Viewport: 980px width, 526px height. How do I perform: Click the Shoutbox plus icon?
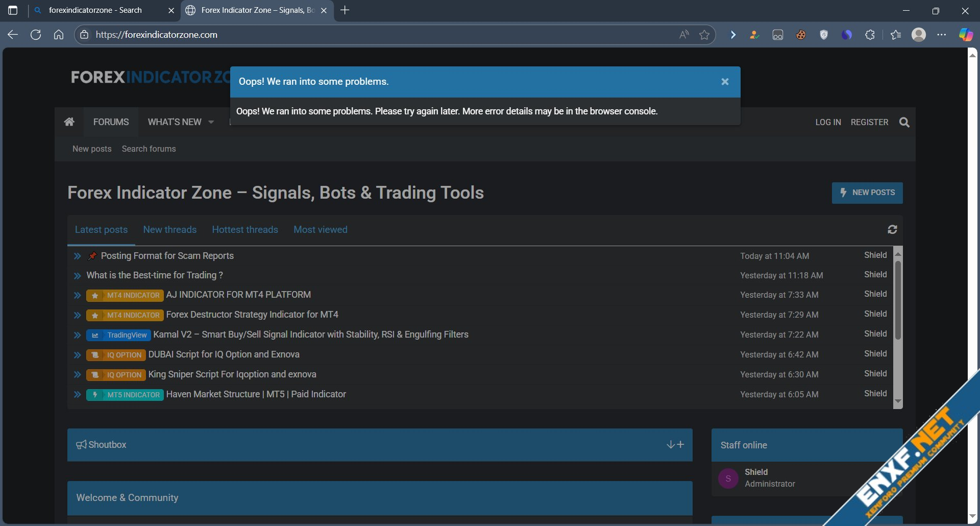(680, 445)
